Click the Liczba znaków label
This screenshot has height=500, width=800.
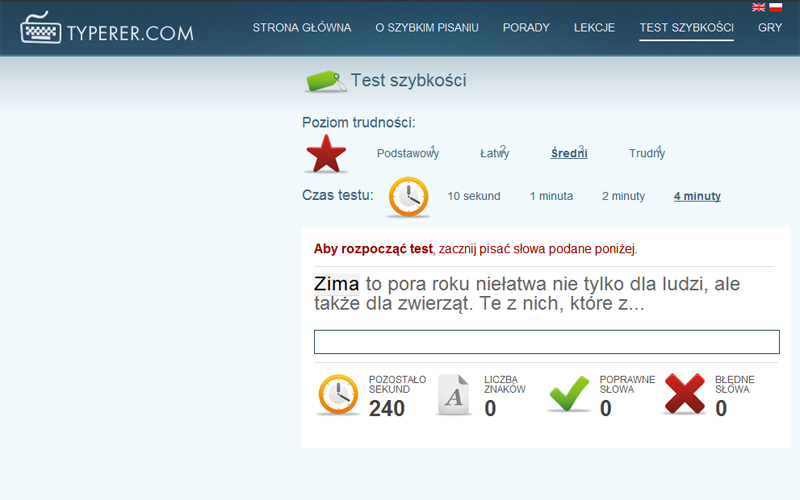(504, 384)
